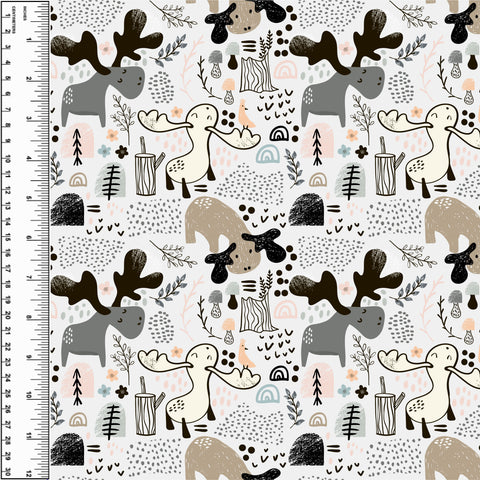Click the 9 inch number on ruler
Viewport: 480px width, 480px height.
point(29,357)
